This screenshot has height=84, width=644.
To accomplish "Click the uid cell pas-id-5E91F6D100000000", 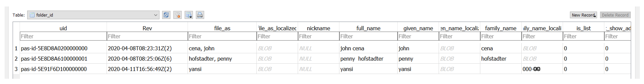I will [54, 69].
